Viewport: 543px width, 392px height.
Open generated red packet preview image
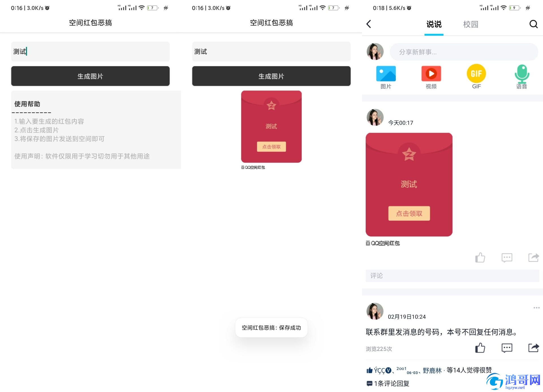(x=271, y=127)
